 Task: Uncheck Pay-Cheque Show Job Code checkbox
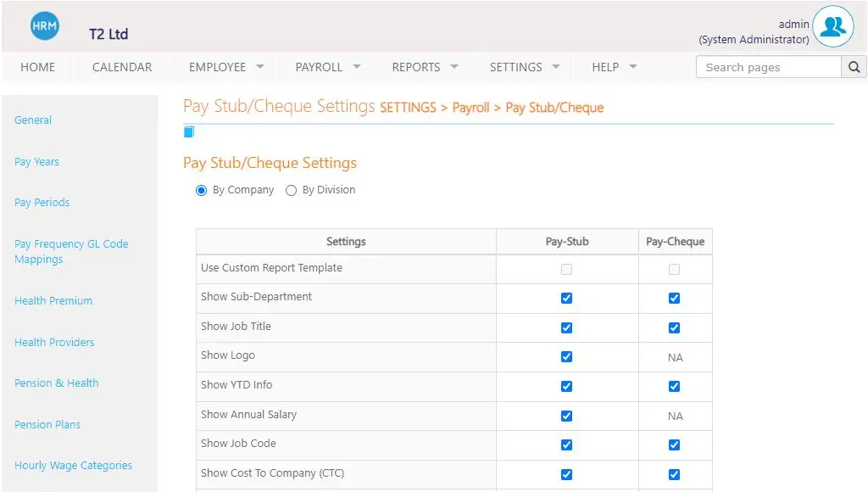tap(674, 444)
